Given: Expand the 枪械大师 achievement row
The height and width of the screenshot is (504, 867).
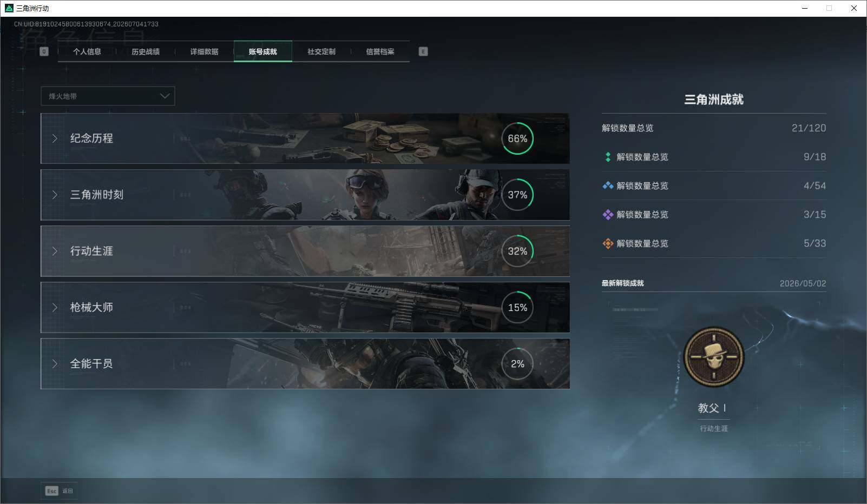Looking at the screenshot, I should (305, 307).
